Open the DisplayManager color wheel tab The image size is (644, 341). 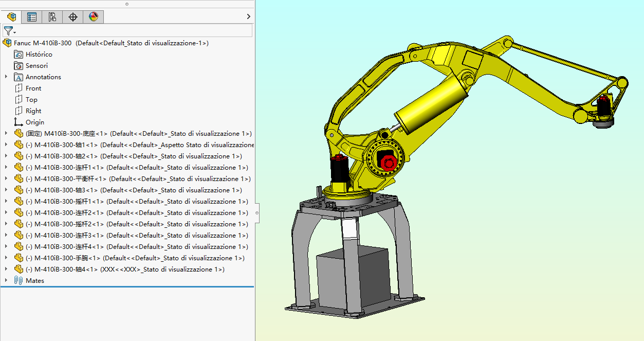[93, 16]
